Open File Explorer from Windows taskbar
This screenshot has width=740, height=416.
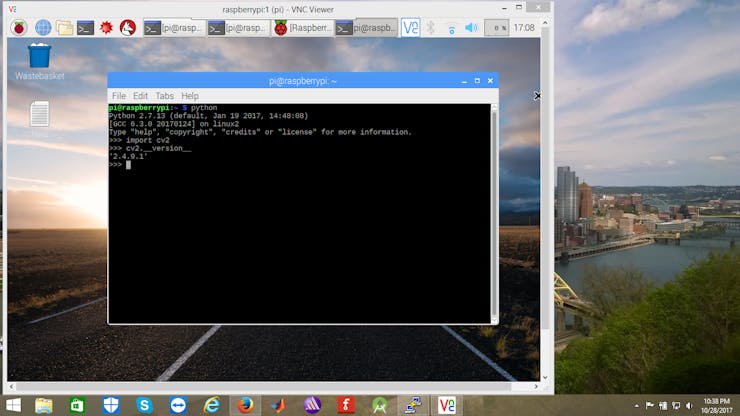(43, 405)
